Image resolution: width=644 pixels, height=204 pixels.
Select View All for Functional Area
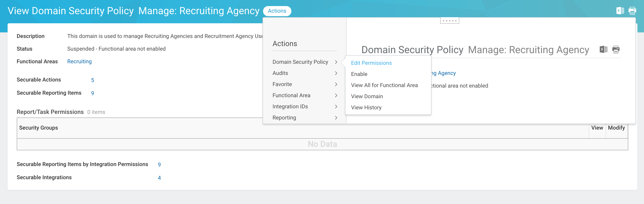point(384,85)
